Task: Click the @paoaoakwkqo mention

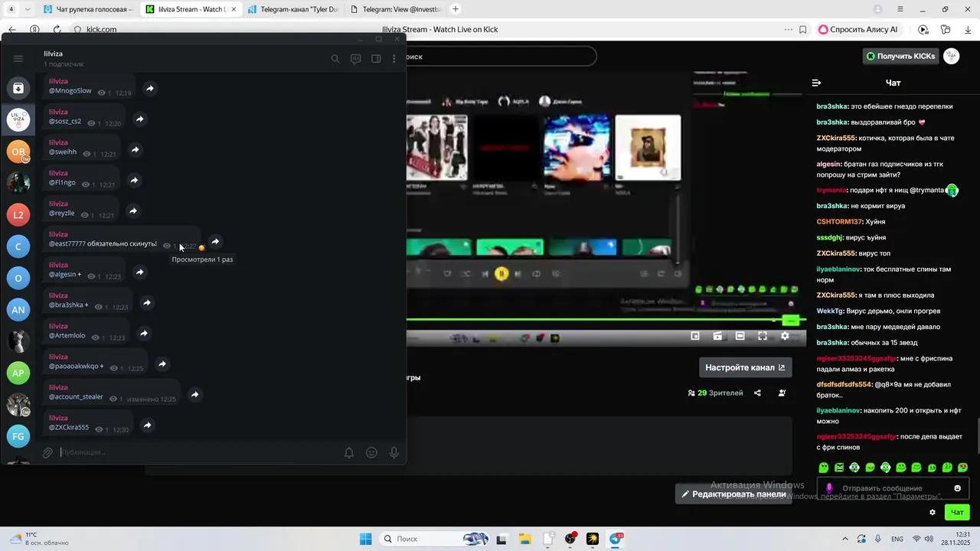Action: [73, 367]
